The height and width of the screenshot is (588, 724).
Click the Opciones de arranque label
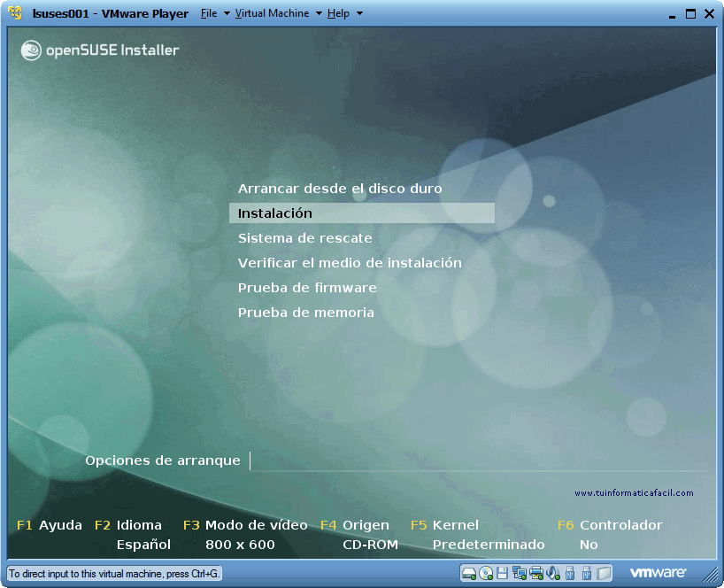point(163,460)
